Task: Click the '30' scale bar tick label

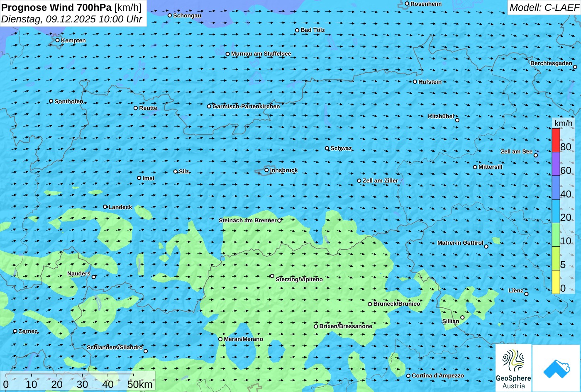Action: point(82,384)
